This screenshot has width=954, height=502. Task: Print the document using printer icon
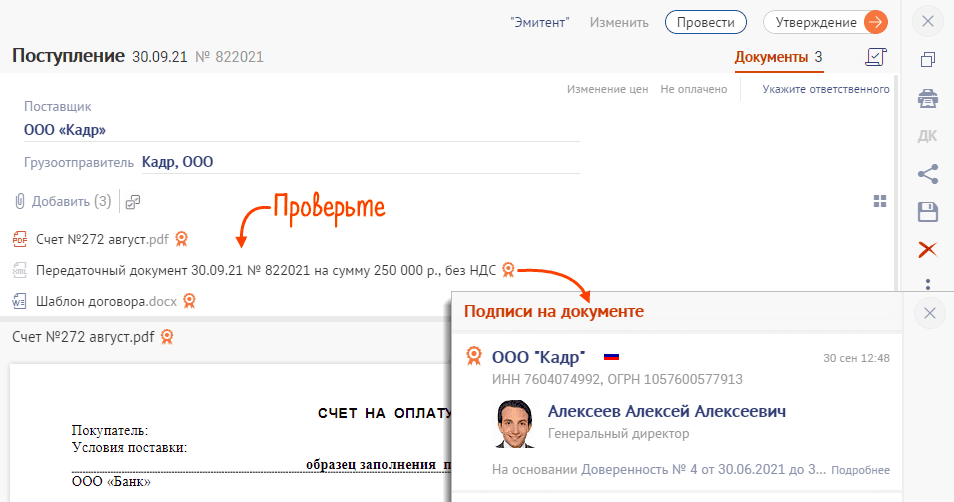point(928,98)
